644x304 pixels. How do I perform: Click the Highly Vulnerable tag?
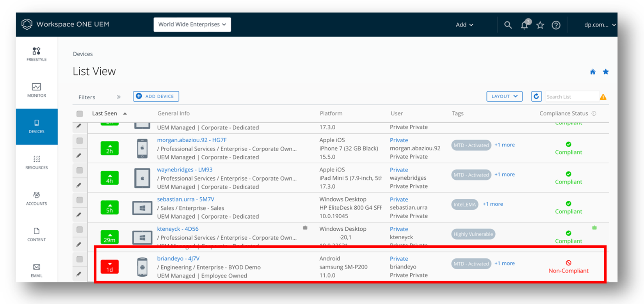(x=473, y=234)
